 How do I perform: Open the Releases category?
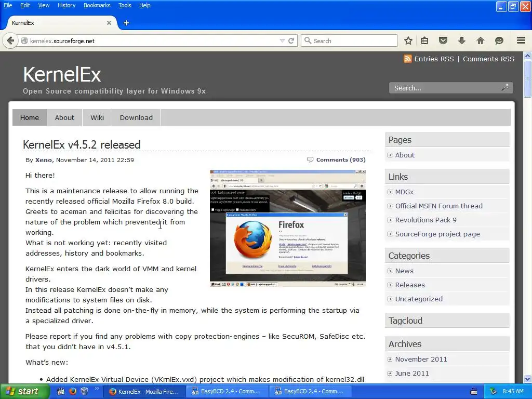click(410, 285)
